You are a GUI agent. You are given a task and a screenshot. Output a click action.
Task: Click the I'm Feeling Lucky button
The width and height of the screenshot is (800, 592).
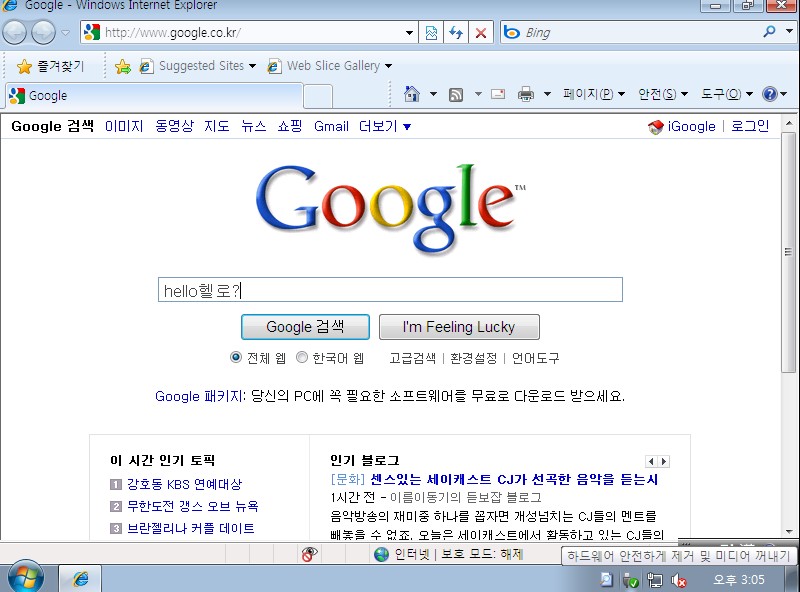coord(459,327)
